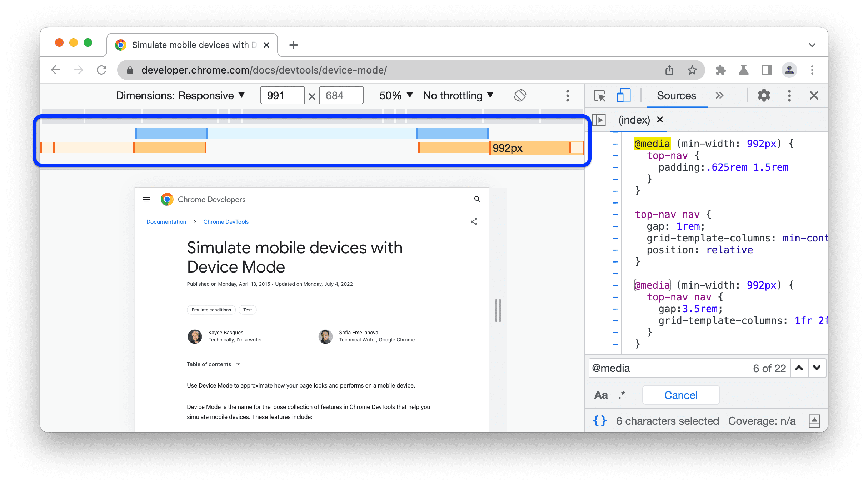
Task: Click the device toolbar toggle icon
Action: [x=622, y=95]
